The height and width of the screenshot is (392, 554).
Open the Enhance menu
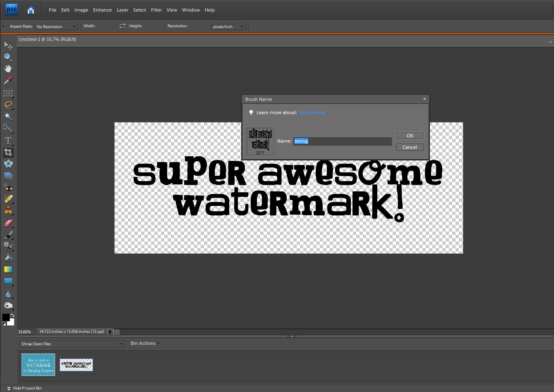coord(102,10)
